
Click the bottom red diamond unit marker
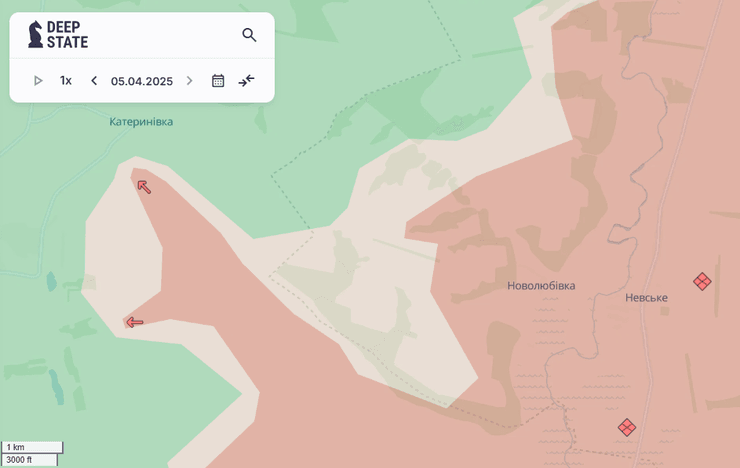click(x=627, y=427)
